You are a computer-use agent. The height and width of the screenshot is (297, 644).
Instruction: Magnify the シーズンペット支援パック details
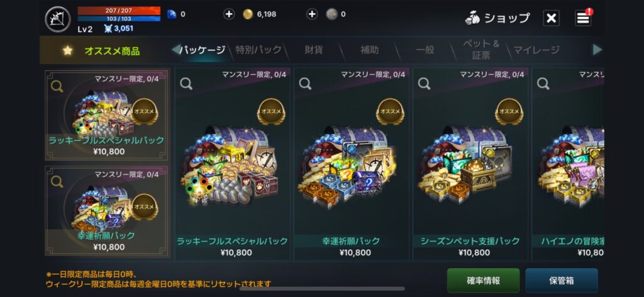(424, 84)
